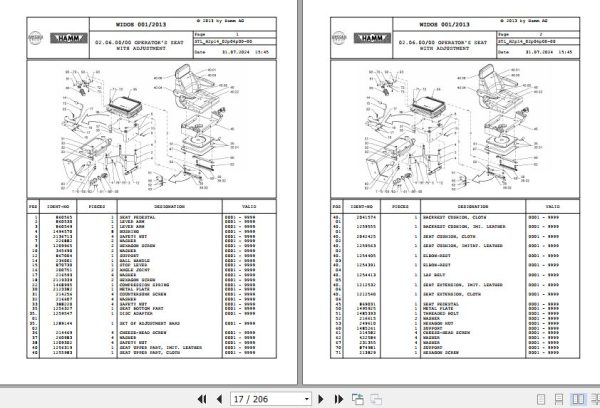
Task: Select the COUNTERSUNK SCREW designation
Action: pos(143,294)
